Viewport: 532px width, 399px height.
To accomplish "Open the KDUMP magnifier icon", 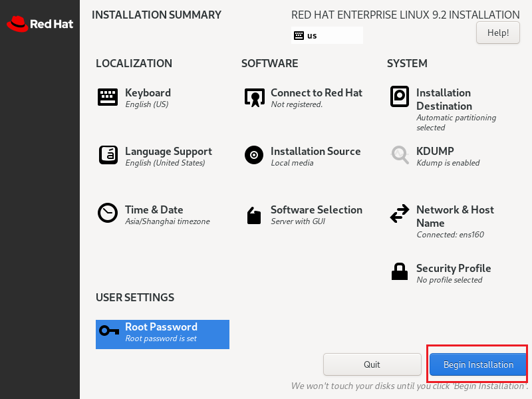I will point(400,155).
